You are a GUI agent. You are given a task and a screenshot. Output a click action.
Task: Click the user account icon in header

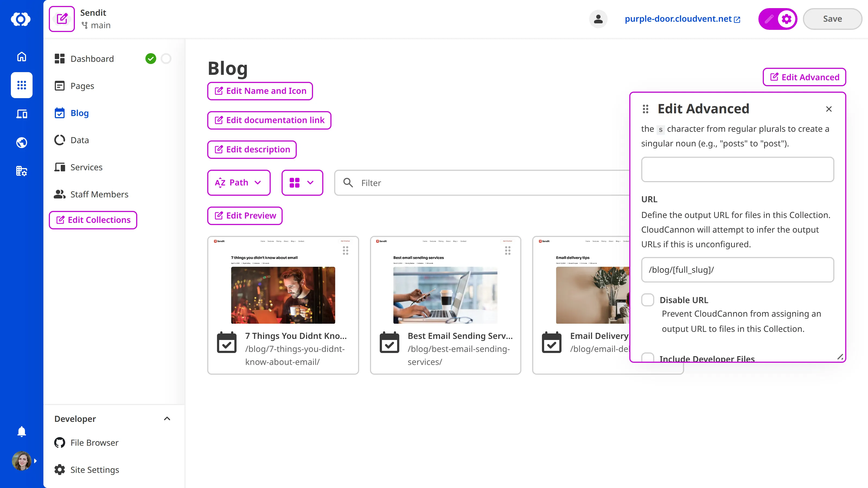598,19
